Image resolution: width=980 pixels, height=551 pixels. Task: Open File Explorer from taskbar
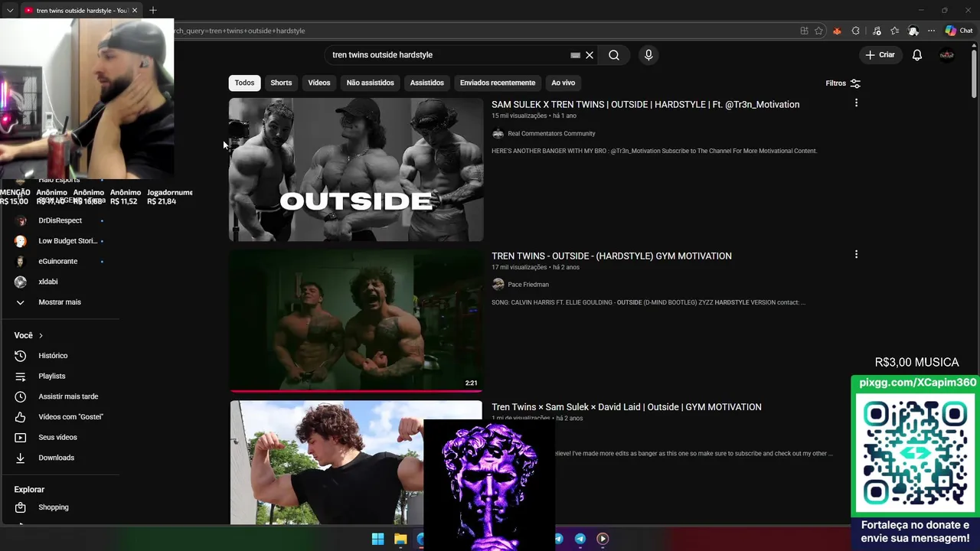[400, 539]
